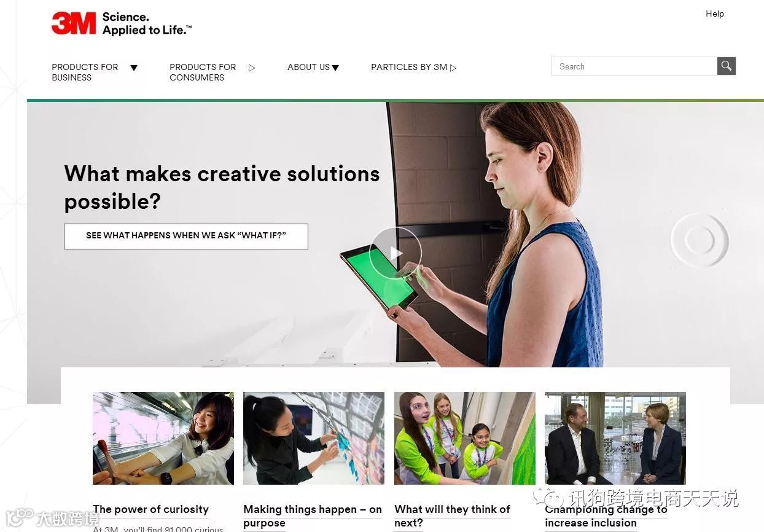Screen dimensions: 764x532
Task: Expand the Products for Consumers triangle
Action: tap(252, 68)
